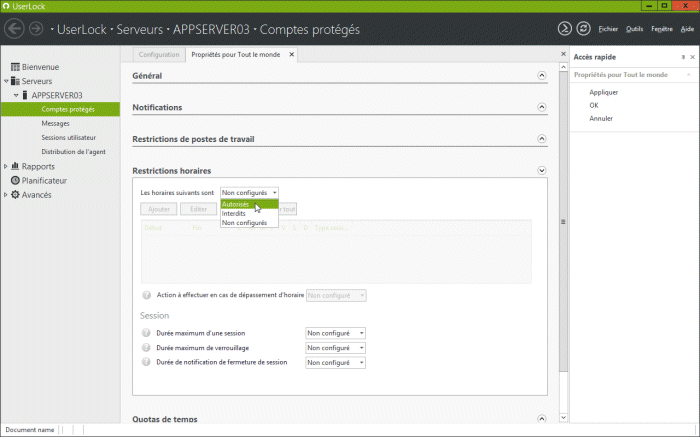Viewport: 700px width, 437px height.
Task: Close the Propriétés pour Tout le monde tab
Action: pos(292,54)
